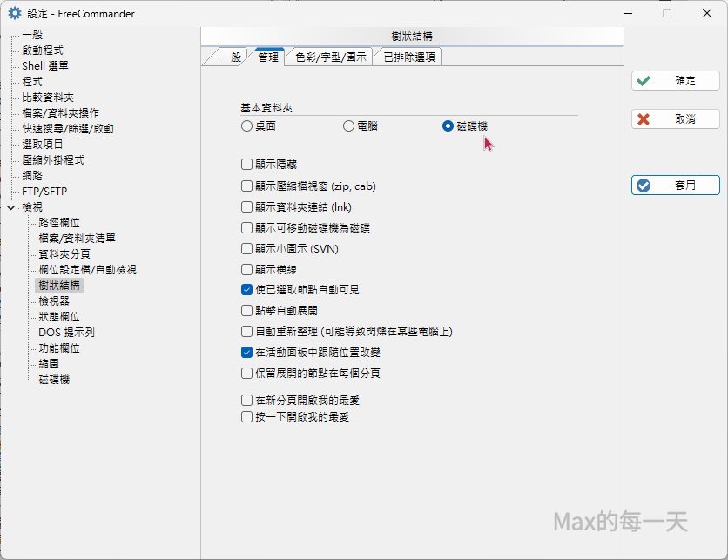This screenshot has width=728, height=560.
Task: Check 按一下開啟我的最愛
Action: pyautogui.click(x=247, y=417)
